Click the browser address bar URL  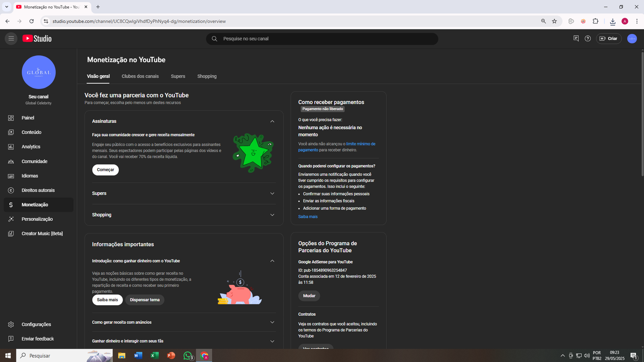click(x=139, y=21)
